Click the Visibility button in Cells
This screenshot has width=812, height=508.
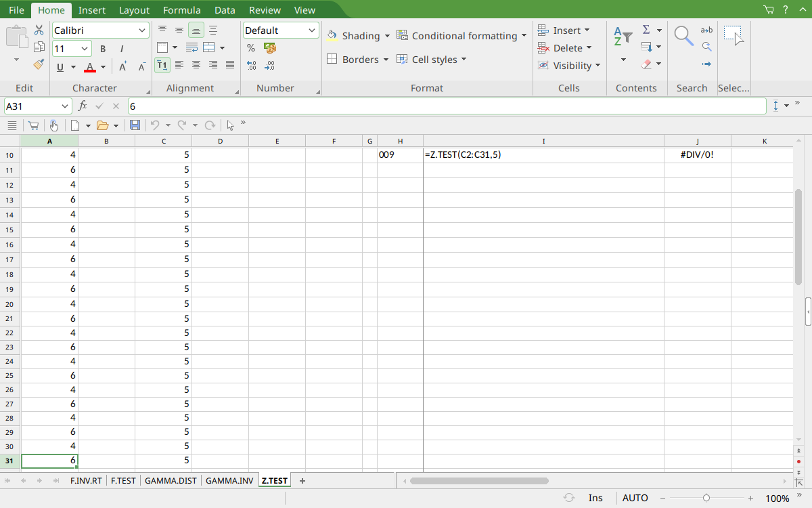[570, 66]
